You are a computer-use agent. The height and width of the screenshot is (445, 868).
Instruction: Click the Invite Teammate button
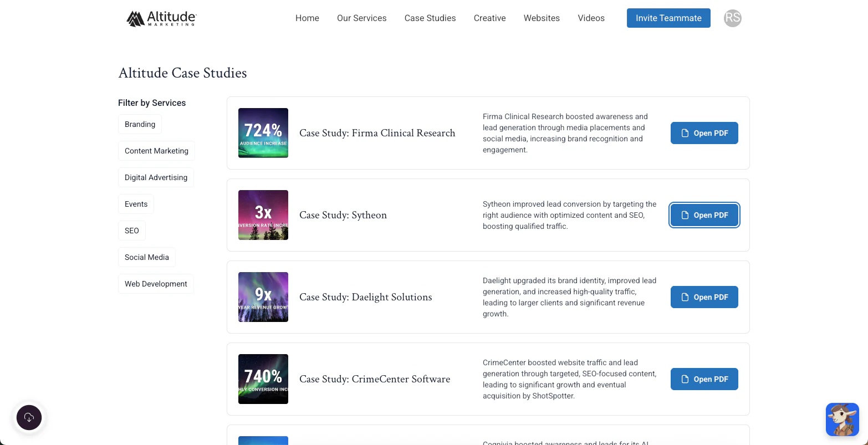(x=668, y=18)
